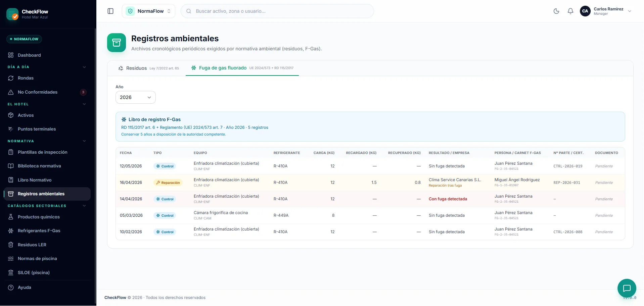Click the 'Con fuga detectada' result text
The height and width of the screenshot is (306, 644).
click(448, 199)
